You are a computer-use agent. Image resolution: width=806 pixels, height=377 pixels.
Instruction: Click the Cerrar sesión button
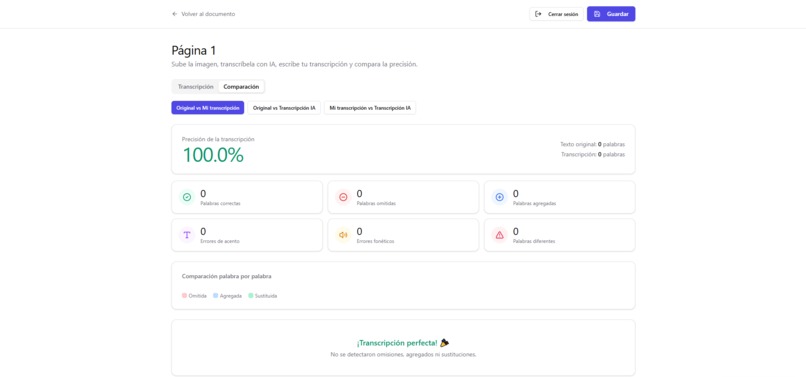556,14
